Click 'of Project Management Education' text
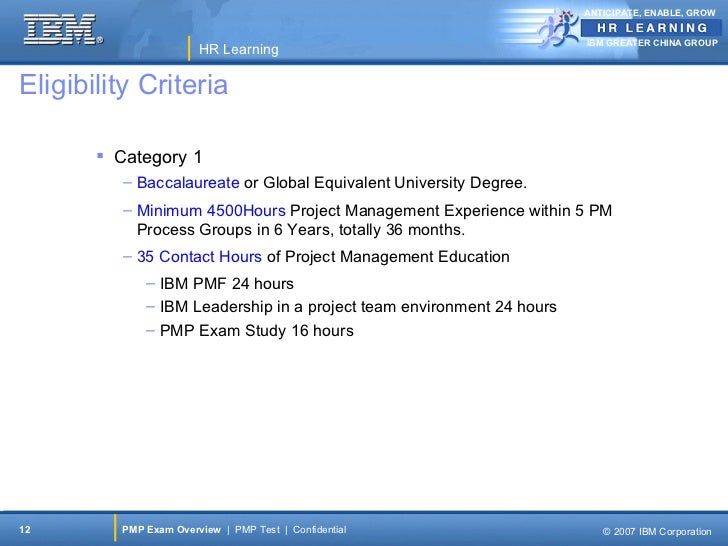 click(x=388, y=256)
